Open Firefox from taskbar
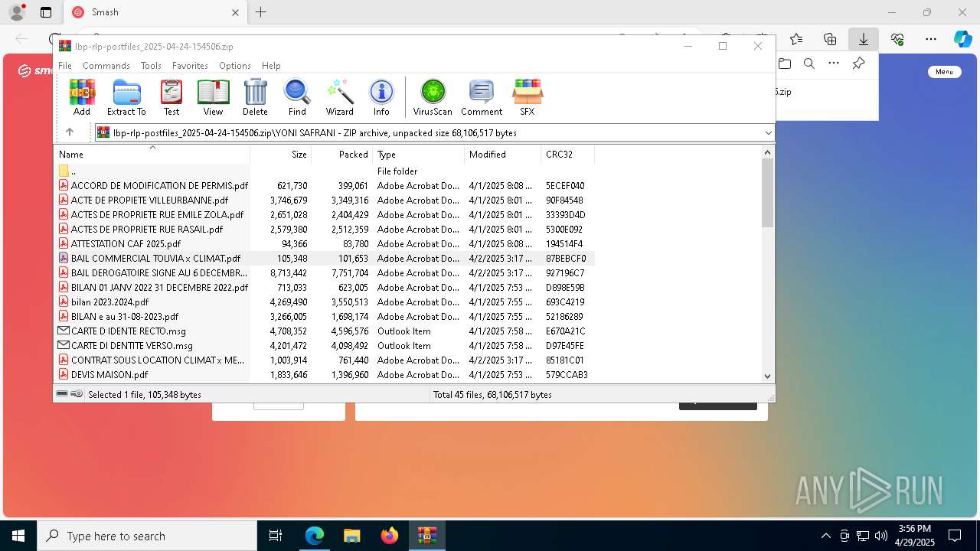 coord(389,536)
